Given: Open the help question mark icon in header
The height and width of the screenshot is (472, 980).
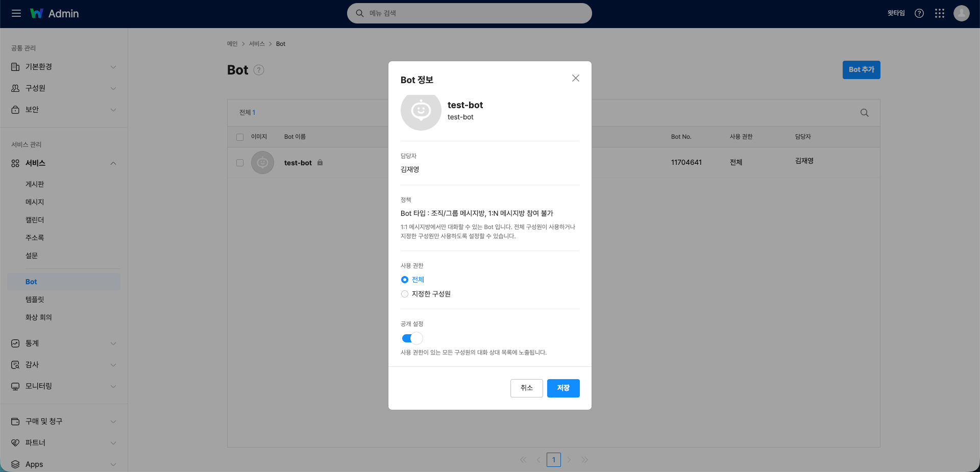Looking at the screenshot, I should pyautogui.click(x=919, y=13).
